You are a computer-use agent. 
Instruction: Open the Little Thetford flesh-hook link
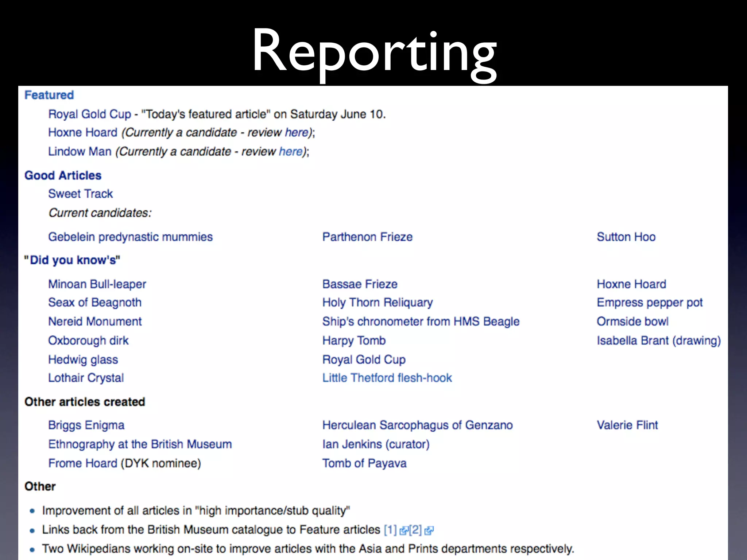pos(387,378)
